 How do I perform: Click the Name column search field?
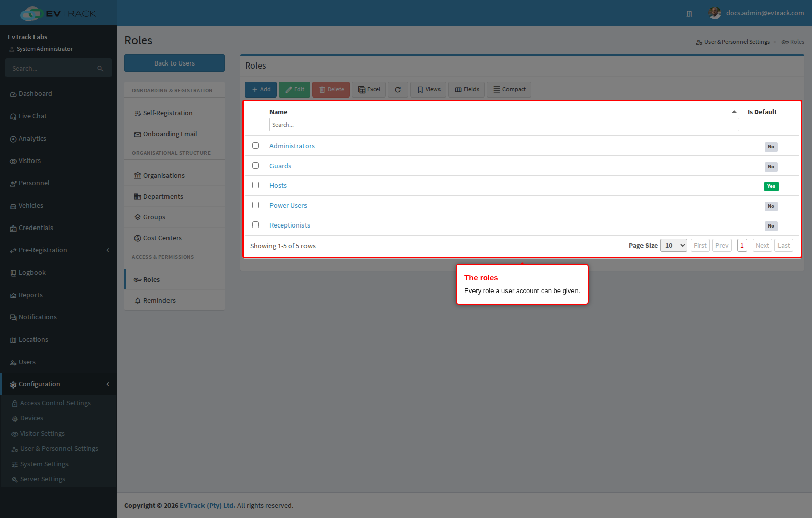(x=504, y=125)
